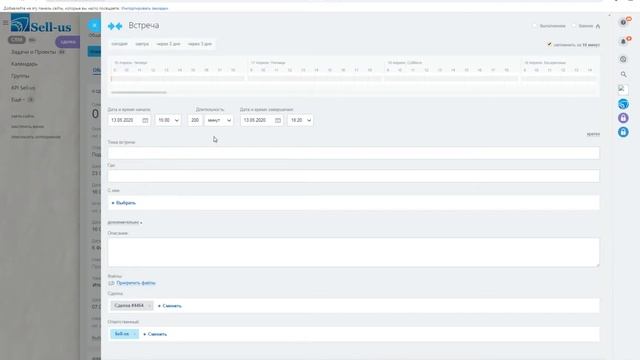This screenshot has height=360, width=640.
Task: Focus the Описание text area
Action: [x=353, y=253]
